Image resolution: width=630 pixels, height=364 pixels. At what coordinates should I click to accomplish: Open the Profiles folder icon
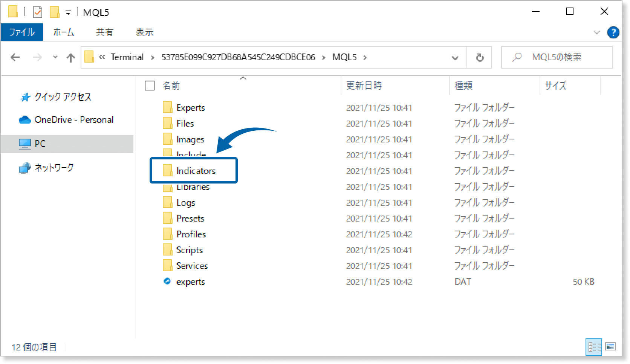pos(168,234)
